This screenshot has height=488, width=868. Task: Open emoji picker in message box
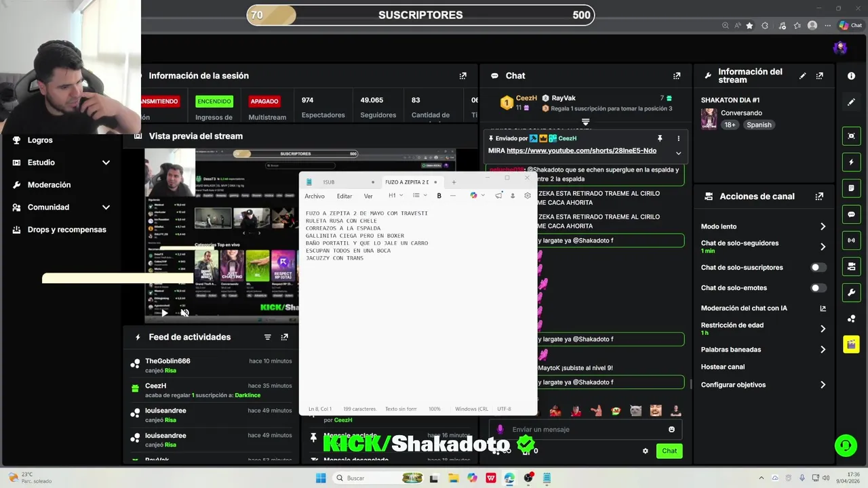click(671, 429)
